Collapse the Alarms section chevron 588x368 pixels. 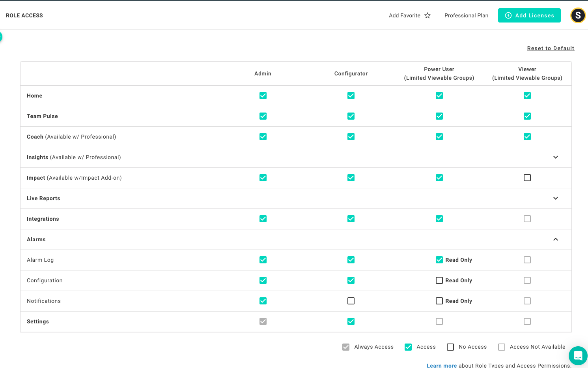tap(556, 239)
